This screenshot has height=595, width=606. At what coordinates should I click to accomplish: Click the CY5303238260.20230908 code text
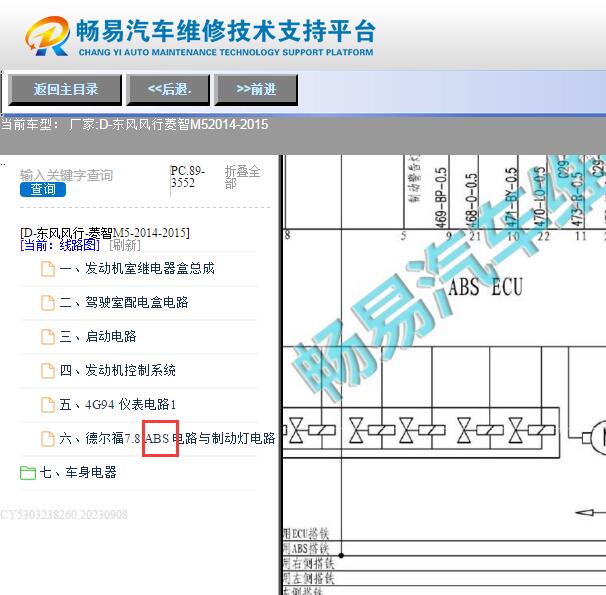click(64, 515)
